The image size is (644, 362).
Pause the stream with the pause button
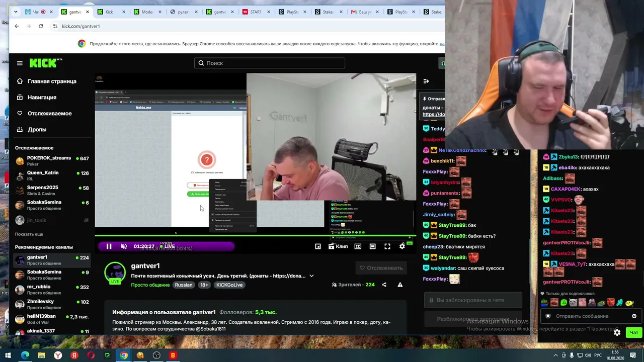click(x=109, y=246)
